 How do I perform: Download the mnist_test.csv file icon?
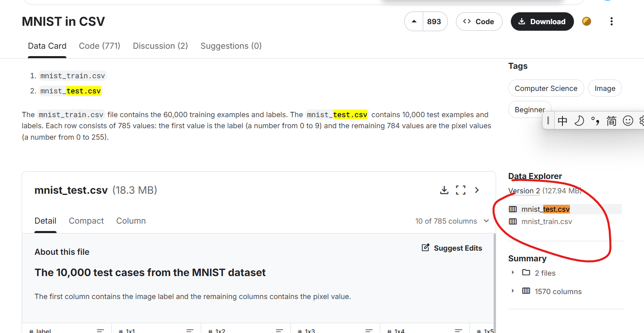444,190
